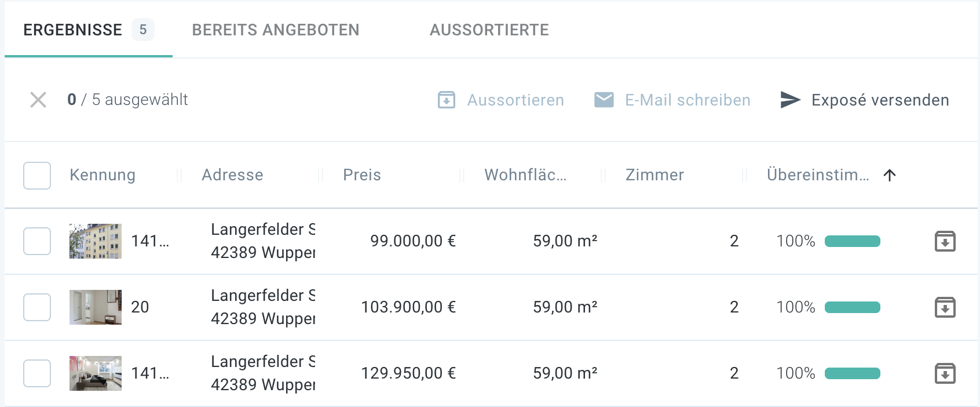Sort by the Preis column header
The height and width of the screenshot is (407, 980).
point(362,175)
